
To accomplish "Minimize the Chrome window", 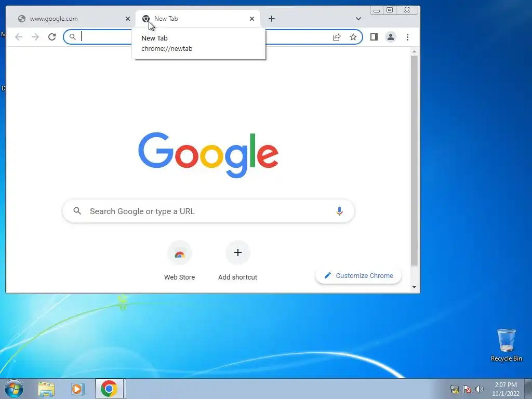I will coord(377,10).
